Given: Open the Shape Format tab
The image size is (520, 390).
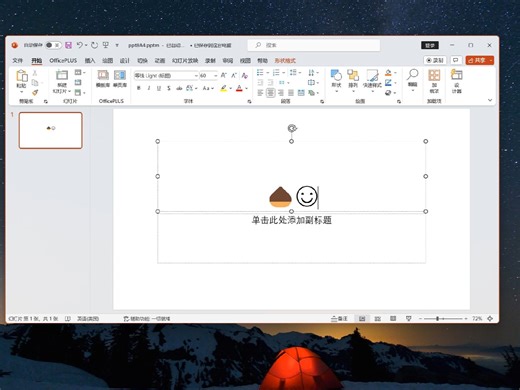Looking at the screenshot, I should (x=285, y=60).
